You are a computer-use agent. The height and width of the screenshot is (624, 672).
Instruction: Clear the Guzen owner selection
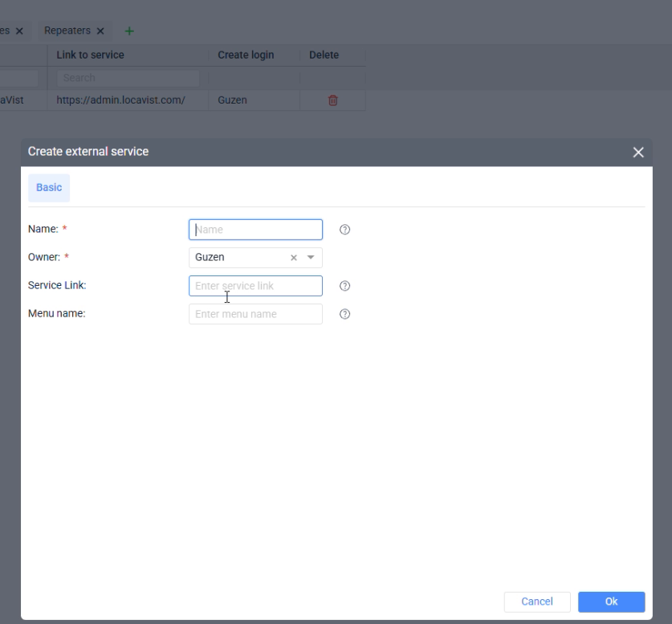point(294,258)
